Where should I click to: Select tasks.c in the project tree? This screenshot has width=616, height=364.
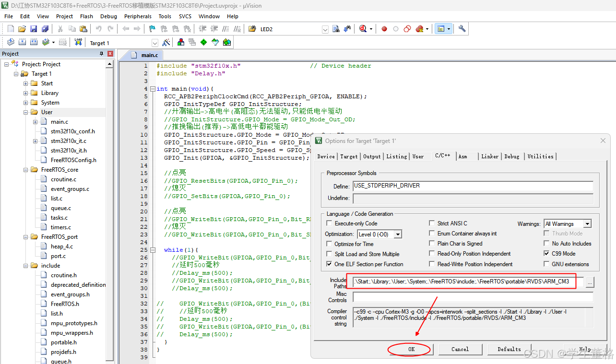pyautogui.click(x=59, y=218)
